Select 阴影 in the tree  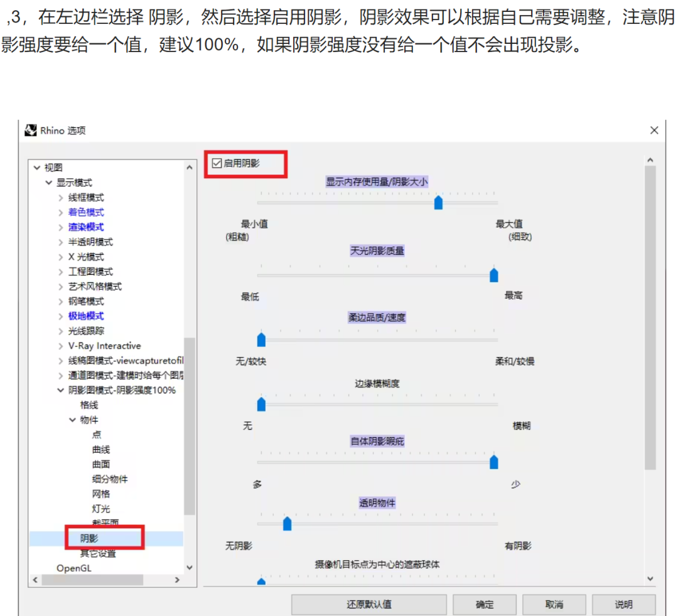[x=89, y=538]
